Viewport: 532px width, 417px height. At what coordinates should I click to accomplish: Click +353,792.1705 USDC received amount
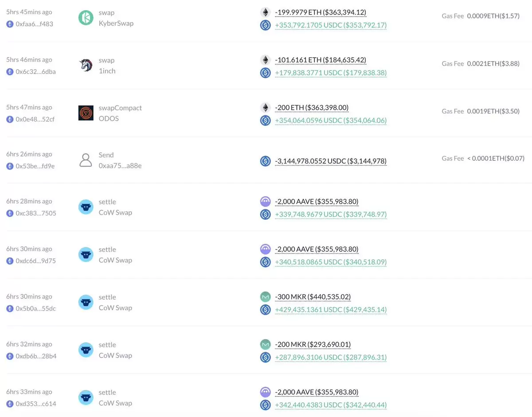point(331,25)
